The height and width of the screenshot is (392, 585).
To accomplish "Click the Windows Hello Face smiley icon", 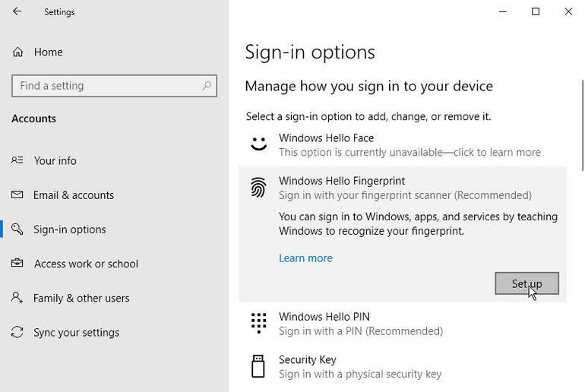I will pos(259,143).
